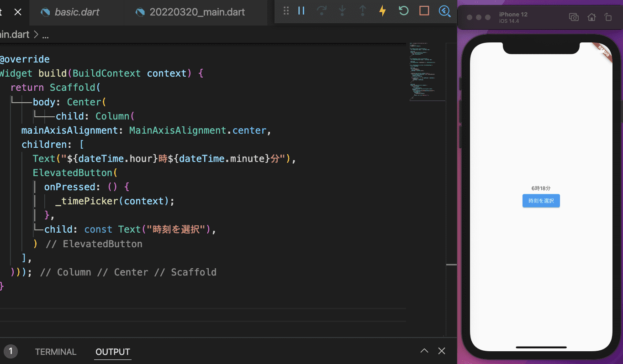The width and height of the screenshot is (623, 364).
Task: Select the 20220320_main.dart tab
Action: point(196,12)
